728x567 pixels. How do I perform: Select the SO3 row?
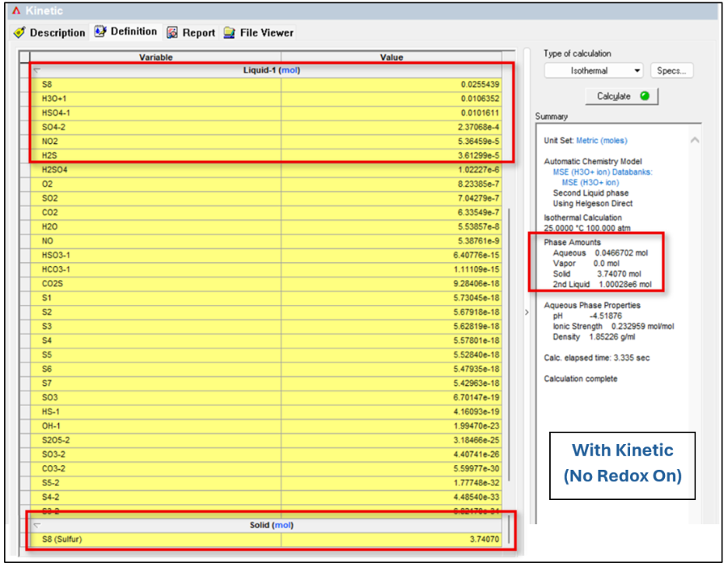265,398
